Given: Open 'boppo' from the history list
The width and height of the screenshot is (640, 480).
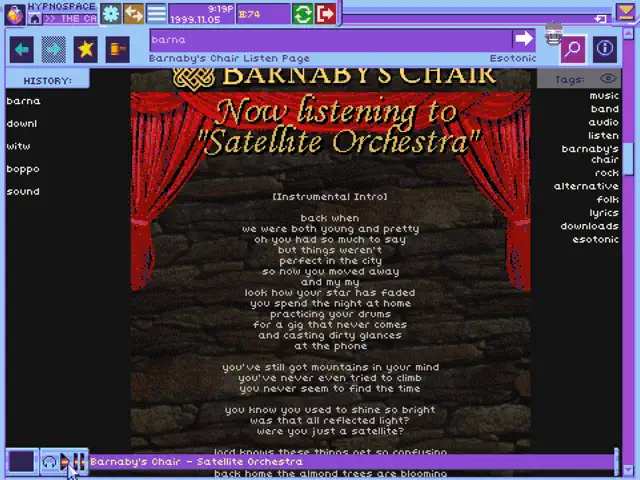Looking at the screenshot, I should (23, 169).
